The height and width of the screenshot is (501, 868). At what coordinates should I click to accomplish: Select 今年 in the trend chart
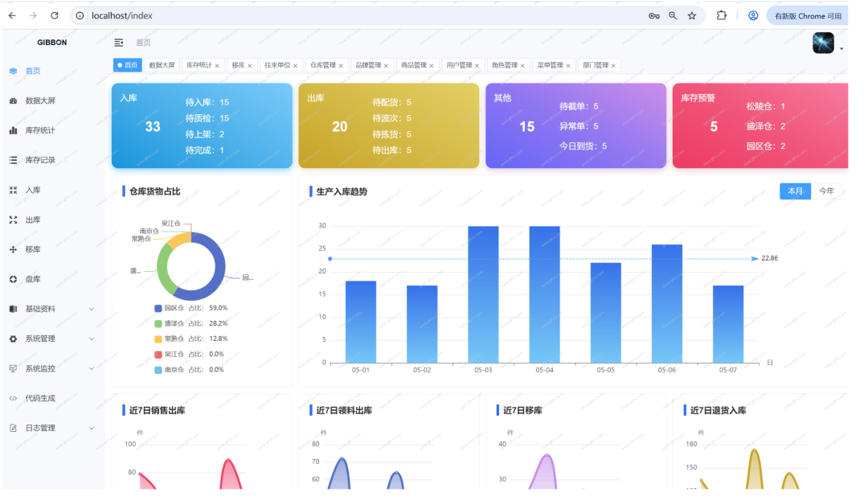point(826,191)
